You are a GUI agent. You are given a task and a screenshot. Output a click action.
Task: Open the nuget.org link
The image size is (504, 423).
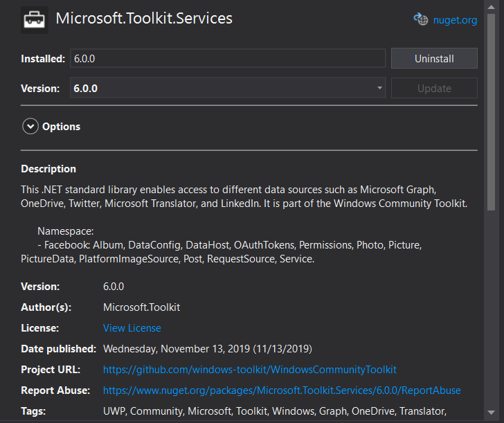click(x=455, y=20)
